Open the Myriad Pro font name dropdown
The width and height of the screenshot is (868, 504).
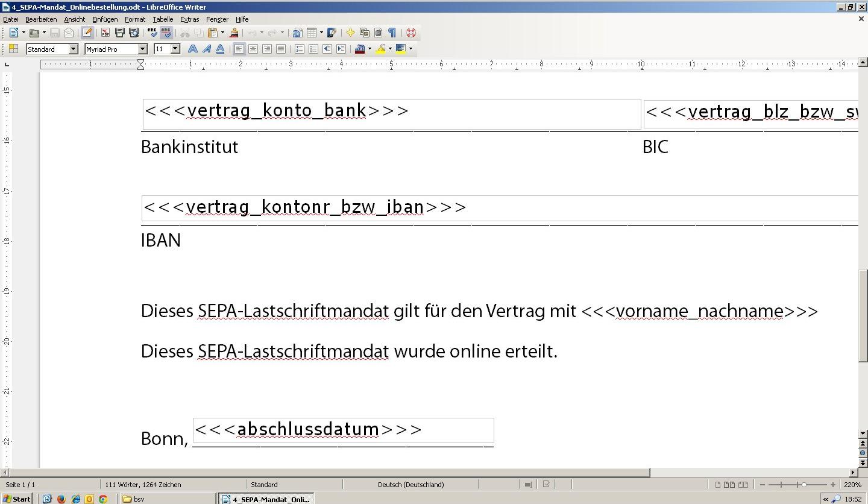[x=143, y=49]
